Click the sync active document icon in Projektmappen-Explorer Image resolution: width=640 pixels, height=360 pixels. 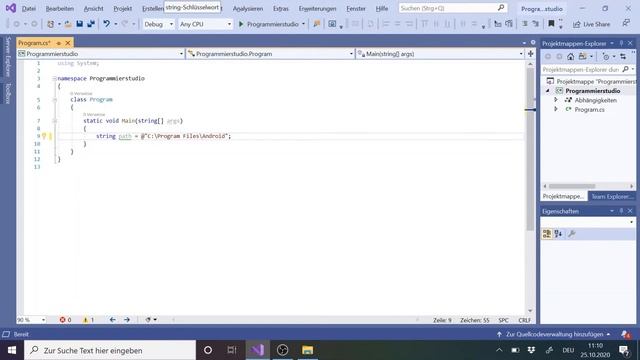tap(623, 57)
